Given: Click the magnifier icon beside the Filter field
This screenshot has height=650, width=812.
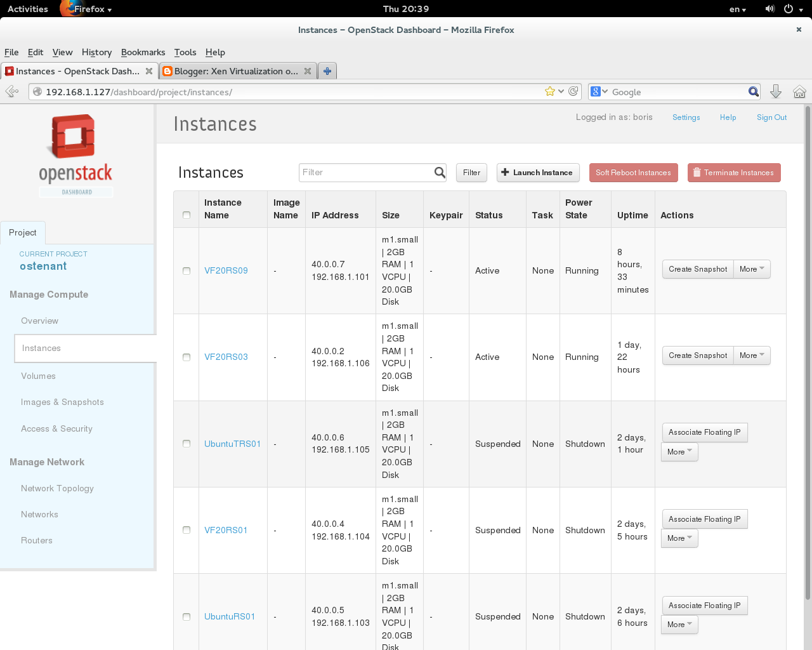Looking at the screenshot, I should coord(438,172).
